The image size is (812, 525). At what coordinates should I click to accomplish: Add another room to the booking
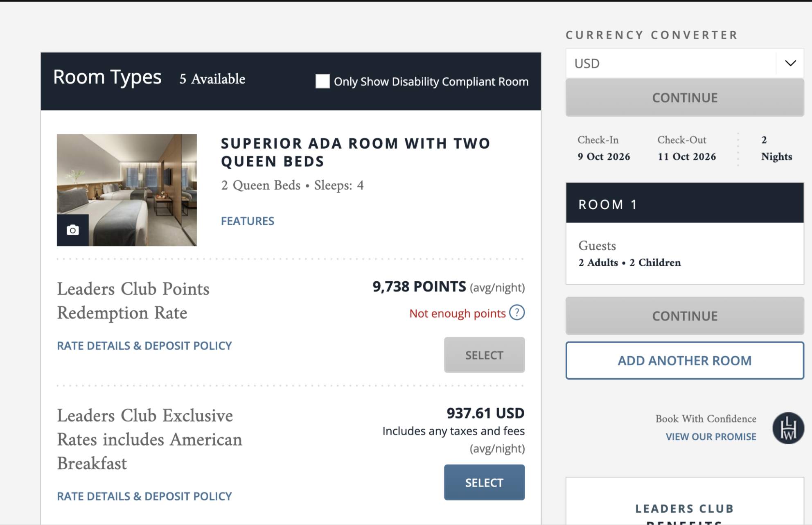(685, 361)
